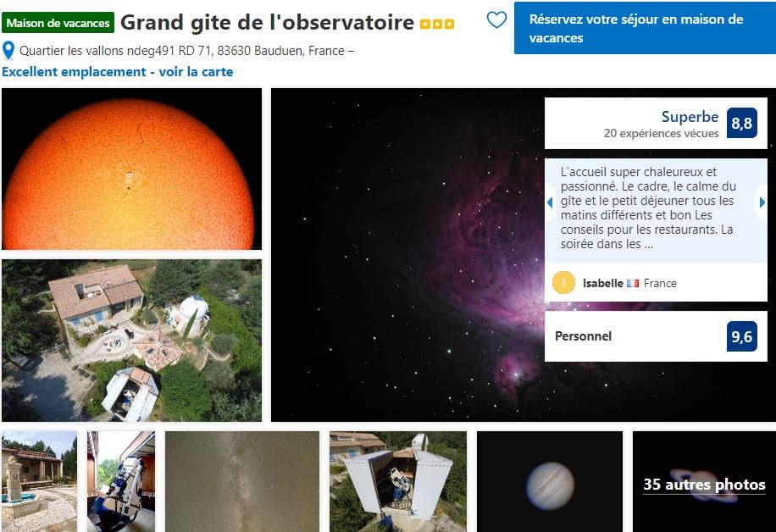
Task: Show next review with right arrow
Action: pos(762,202)
